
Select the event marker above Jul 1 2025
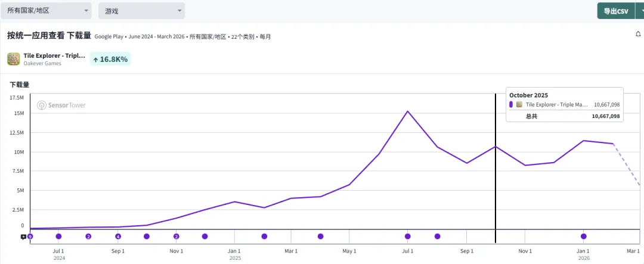[407, 237]
